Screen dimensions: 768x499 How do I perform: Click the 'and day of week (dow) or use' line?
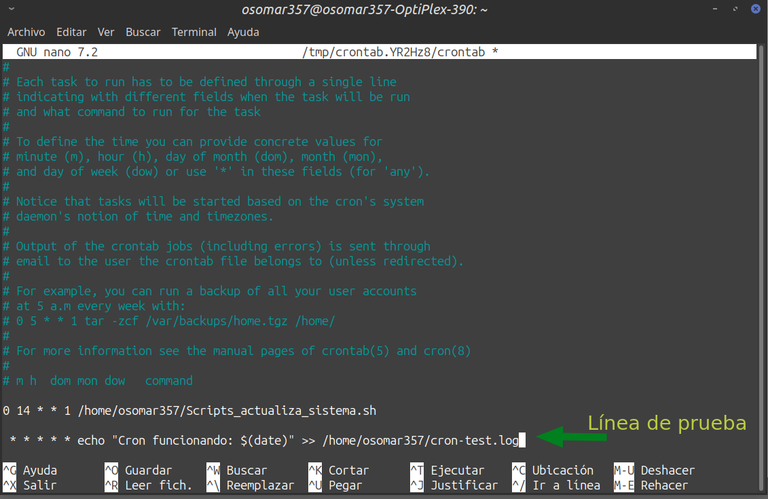pos(216,171)
